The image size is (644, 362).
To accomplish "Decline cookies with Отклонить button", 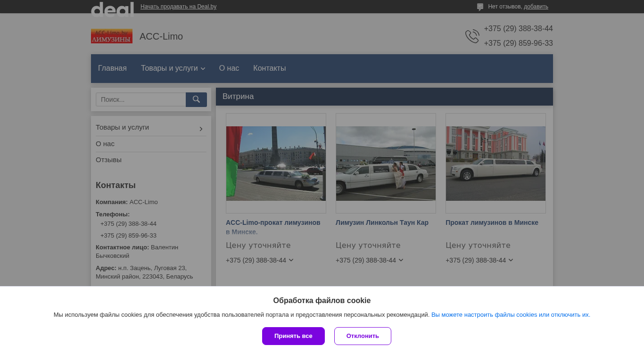I will pos(363,336).
